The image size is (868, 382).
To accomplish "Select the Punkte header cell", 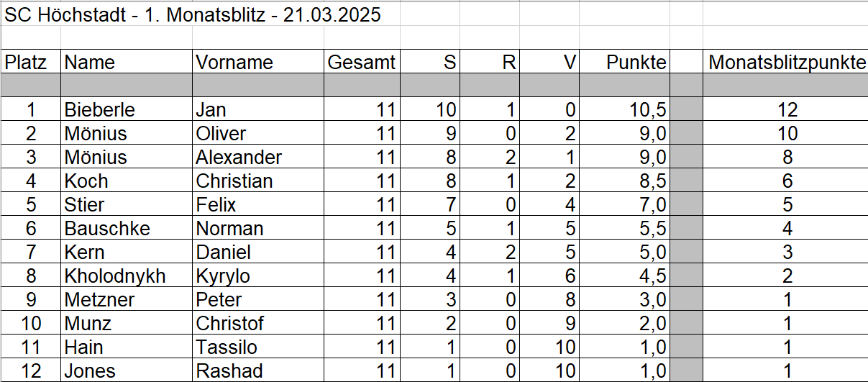I will point(636,63).
